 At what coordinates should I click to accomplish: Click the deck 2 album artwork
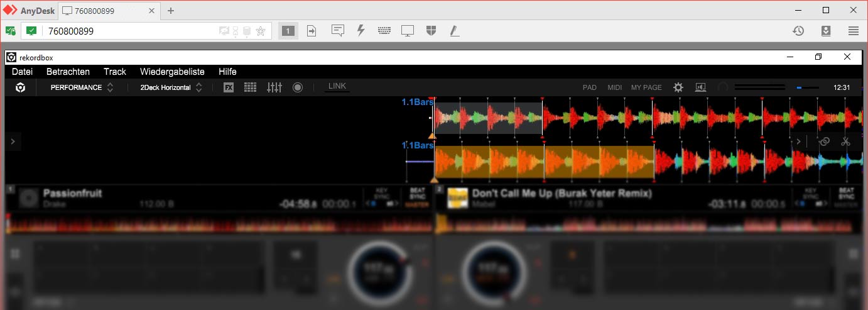457,198
